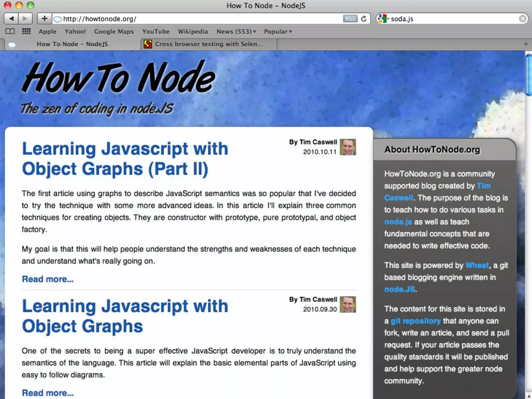This screenshot has height=399, width=532.
Task: Switch to Cross browser testing with Selenium tab
Action: (x=209, y=44)
